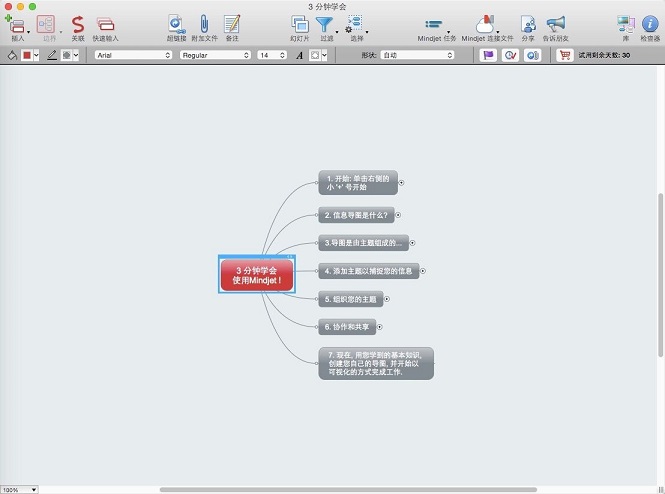This screenshot has width=665, height=494.
Task: Open the Arial font family dropdown
Action: pos(133,55)
